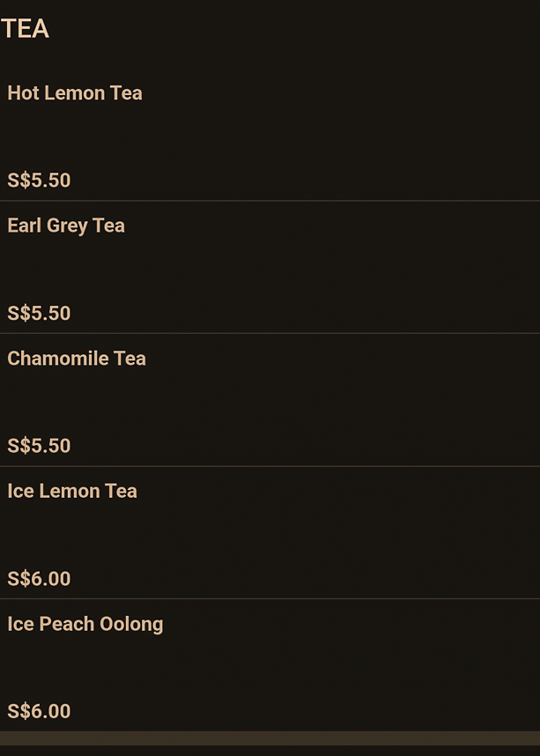
Task: Click the S$6.00 price of Ice Lemon Tea
Action: 39,579
